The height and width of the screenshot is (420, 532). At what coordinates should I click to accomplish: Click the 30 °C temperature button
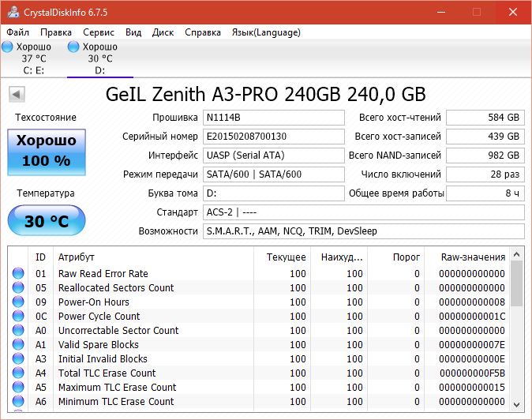click(x=47, y=220)
